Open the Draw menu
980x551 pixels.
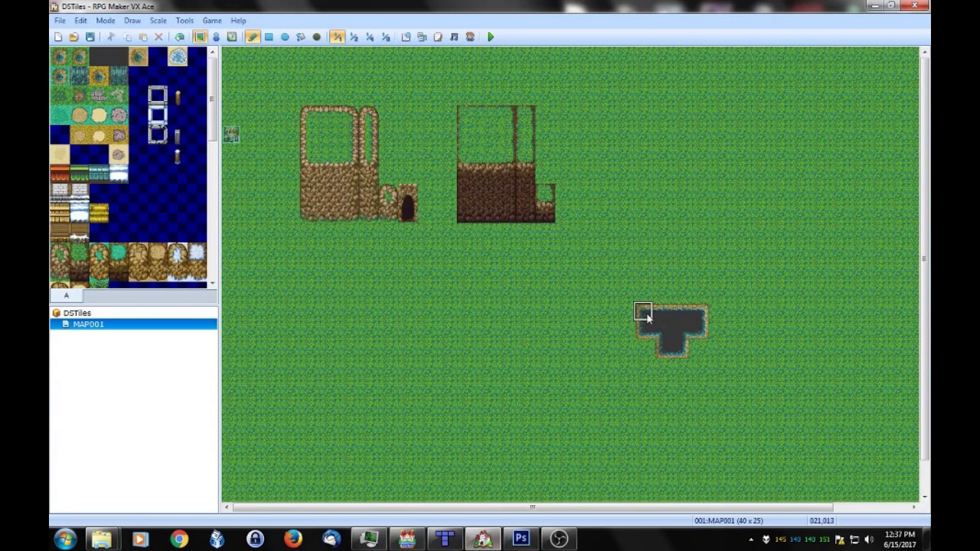pos(132,21)
